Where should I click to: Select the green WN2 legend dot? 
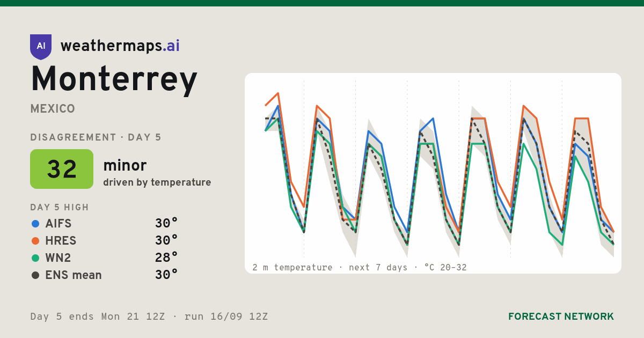(35, 258)
